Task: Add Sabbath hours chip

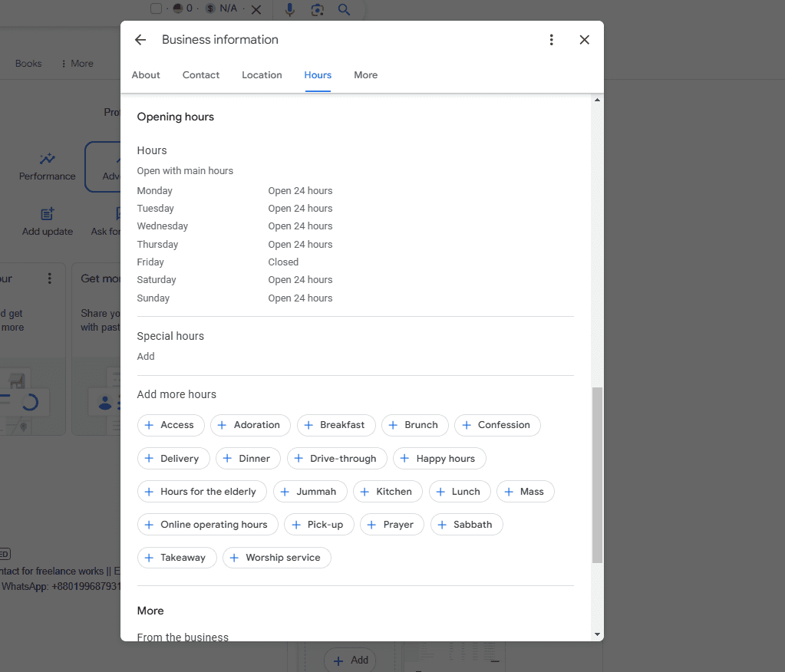Action: coord(466,525)
